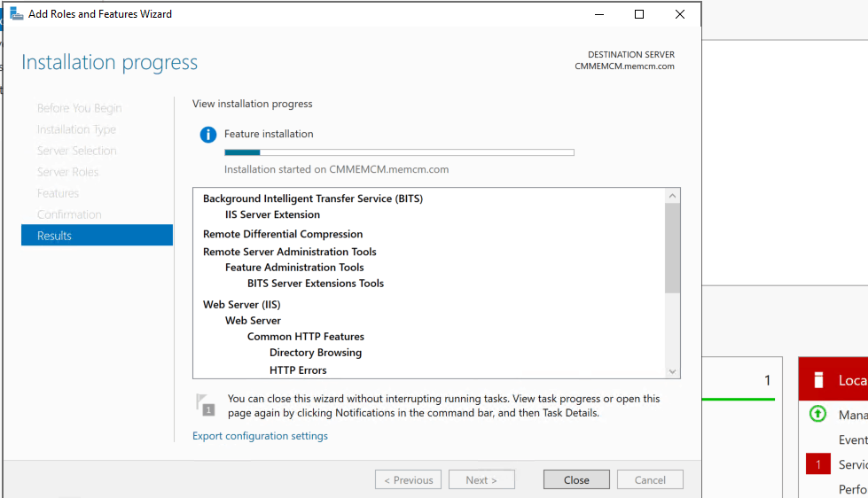
Task: Click the indented 'Web Server' entry
Action: point(253,321)
